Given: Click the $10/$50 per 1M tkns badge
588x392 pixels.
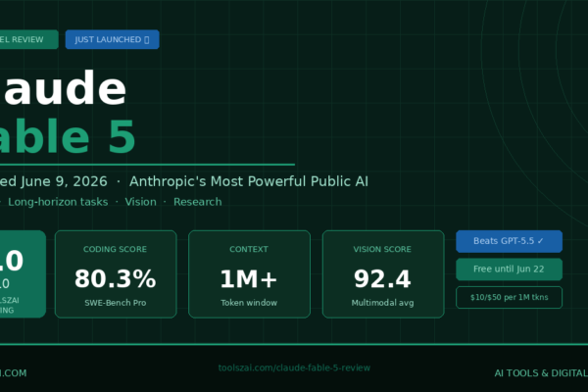Looking at the screenshot, I should tap(509, 298).
